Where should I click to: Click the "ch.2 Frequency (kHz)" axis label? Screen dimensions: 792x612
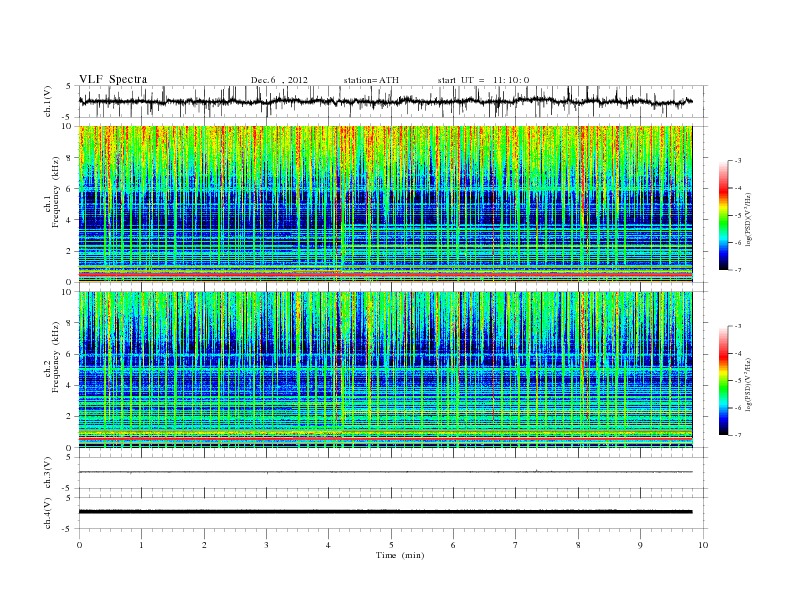coord(52,356)
